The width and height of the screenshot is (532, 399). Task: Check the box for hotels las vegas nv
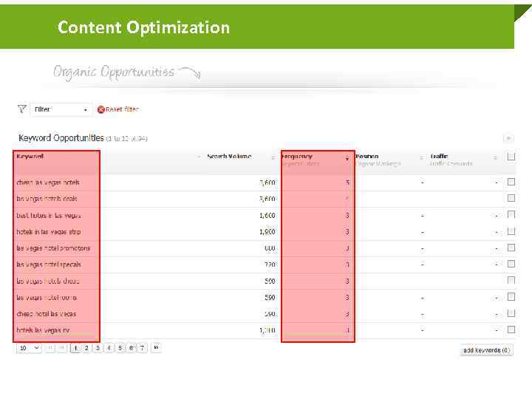click(511, 330)
